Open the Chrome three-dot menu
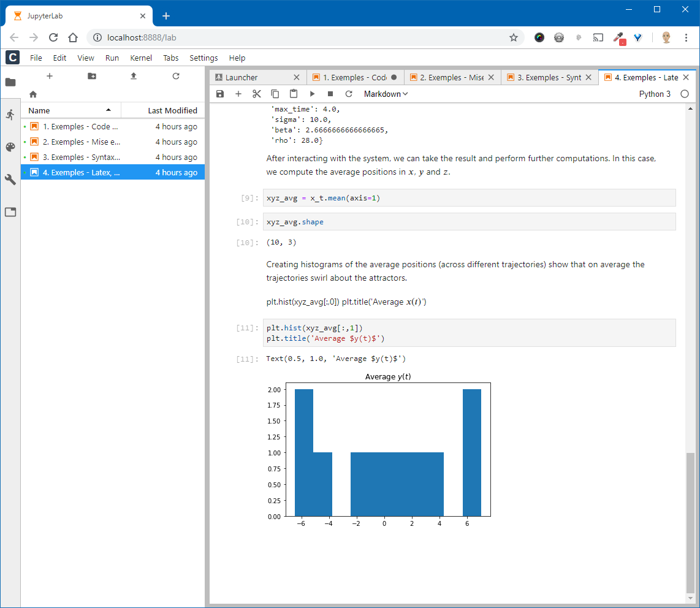 686,37
